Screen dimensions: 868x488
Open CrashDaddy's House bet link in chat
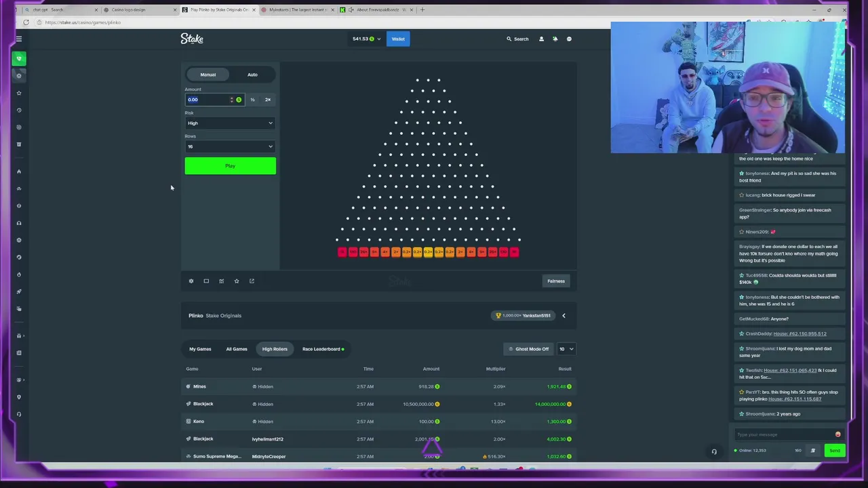[x=800, y=333]
